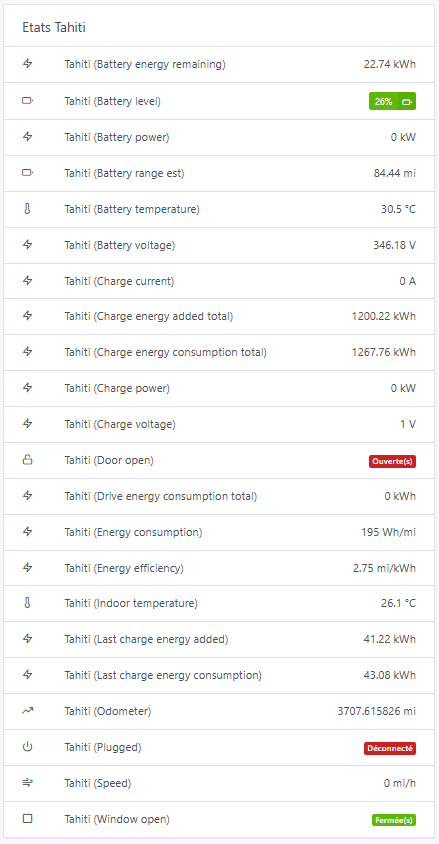Click the thermometer icon for Indoor temperature
The width and height of the screenshot is (439, 844).
[x=27, y=603]
